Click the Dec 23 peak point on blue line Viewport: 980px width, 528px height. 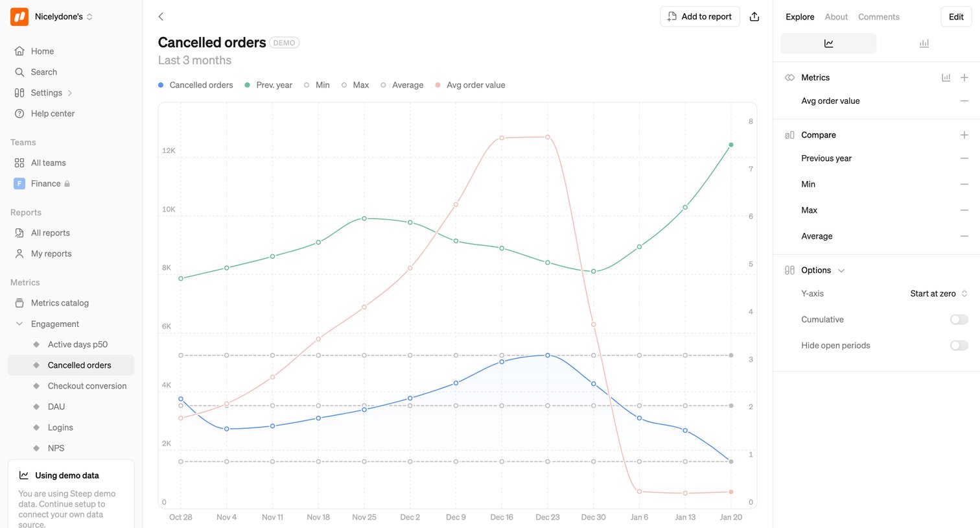point(548,355)
